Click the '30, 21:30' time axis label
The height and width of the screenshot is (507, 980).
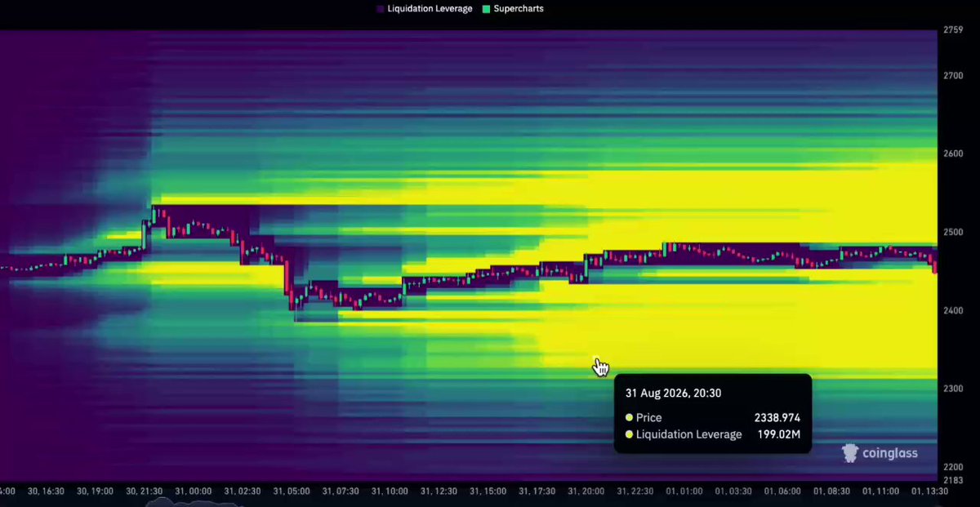click(145, 491)
